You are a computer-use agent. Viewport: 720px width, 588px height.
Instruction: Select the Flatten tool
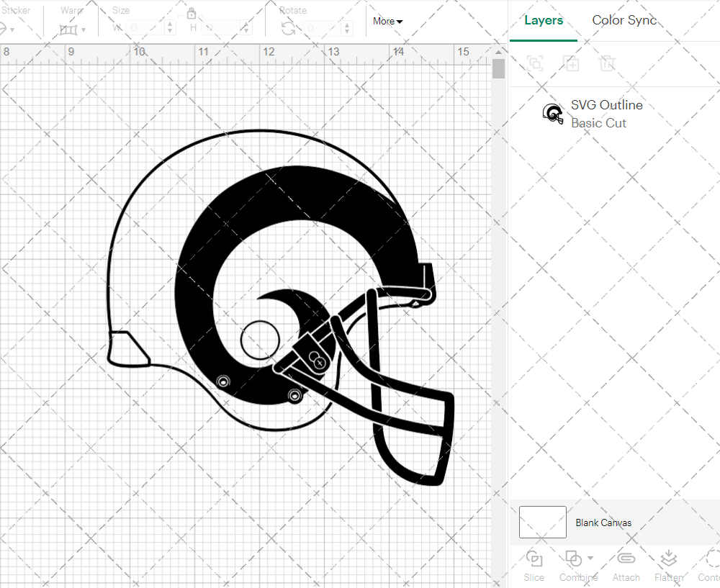click(668, 565)
